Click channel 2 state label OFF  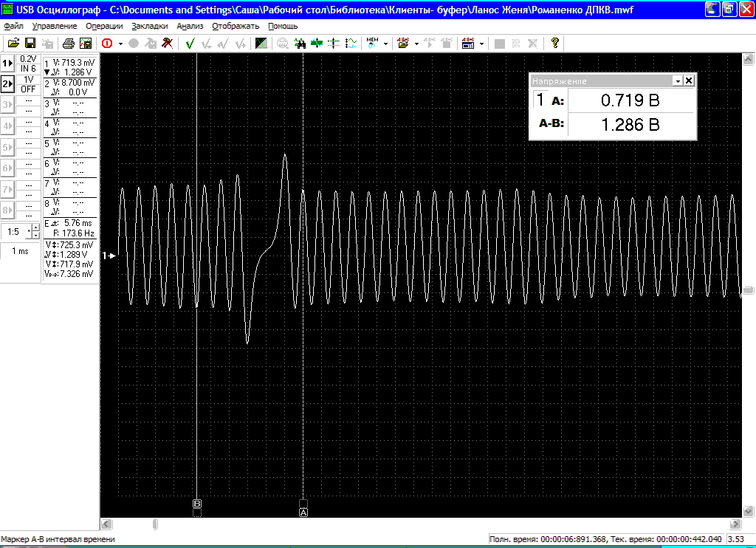click(x=28, y=89)
